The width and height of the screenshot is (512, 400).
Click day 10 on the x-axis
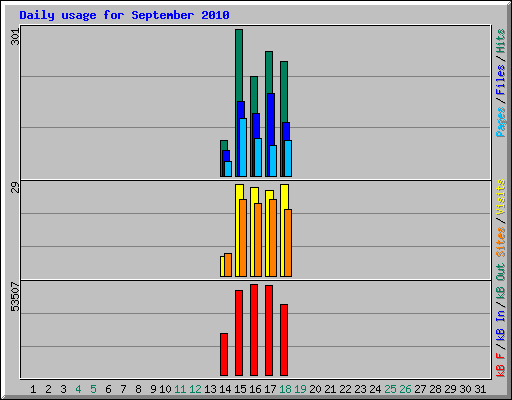point(165,389)
